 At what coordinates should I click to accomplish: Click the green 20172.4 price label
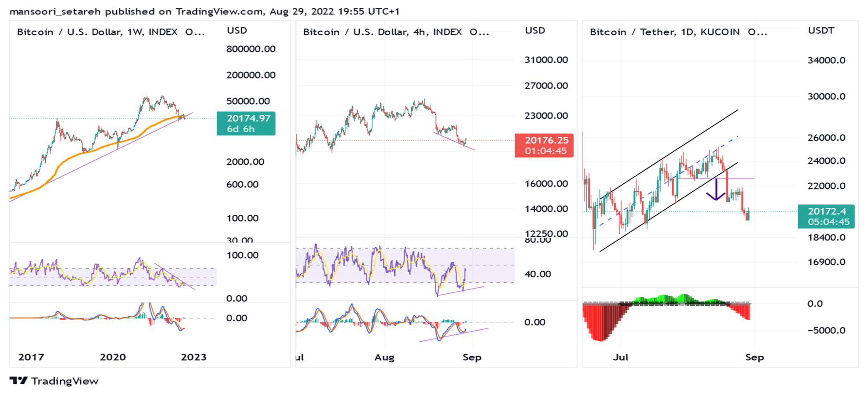(826, 216)
